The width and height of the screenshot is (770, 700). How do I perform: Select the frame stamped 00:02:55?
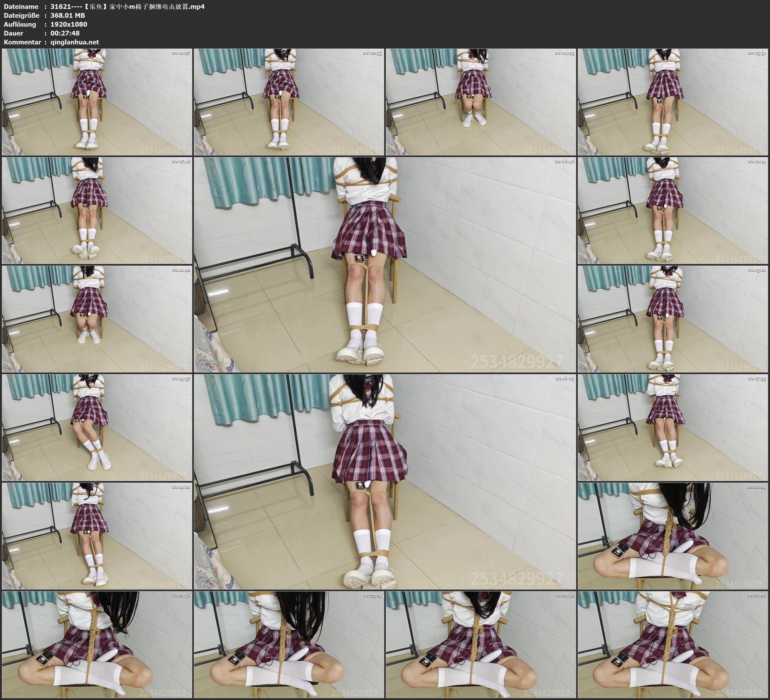(x=289, y=102)
